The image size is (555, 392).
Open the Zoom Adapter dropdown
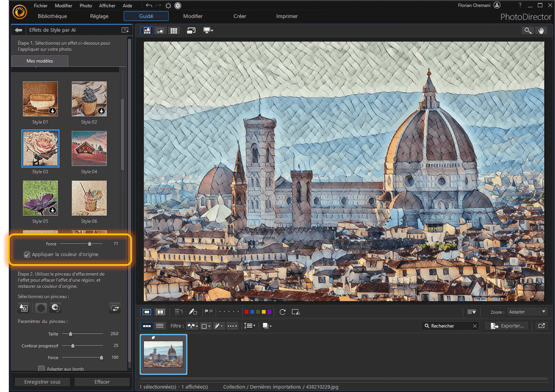coord(527,312)
